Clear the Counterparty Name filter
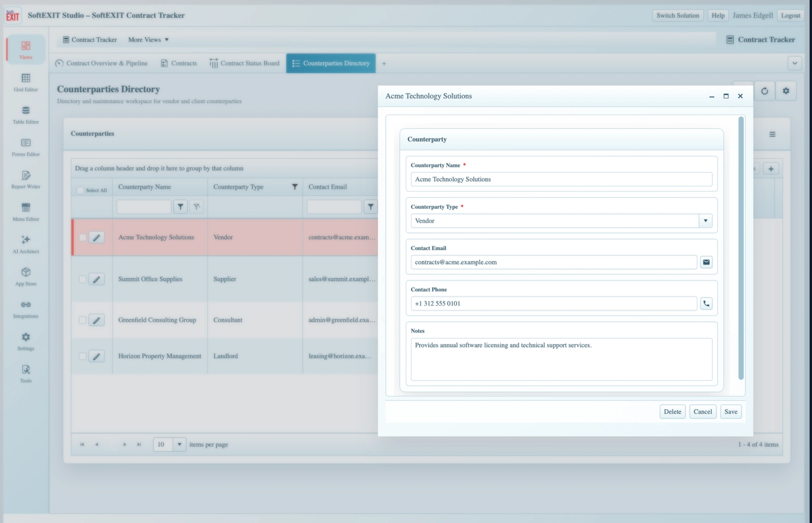Viewport: 812px width, 523px height. pos(196,206)
